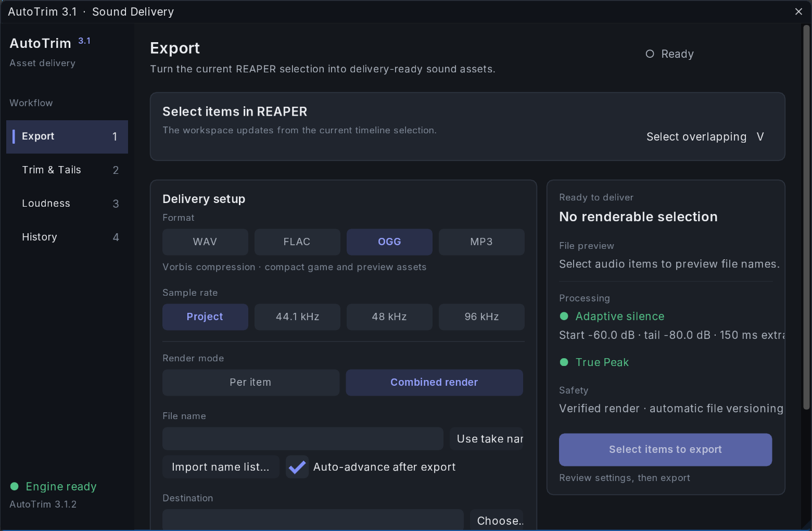Viewport: 812px width, 531px height.
Task: Click the Ready status circle icon
Action: 650,54
